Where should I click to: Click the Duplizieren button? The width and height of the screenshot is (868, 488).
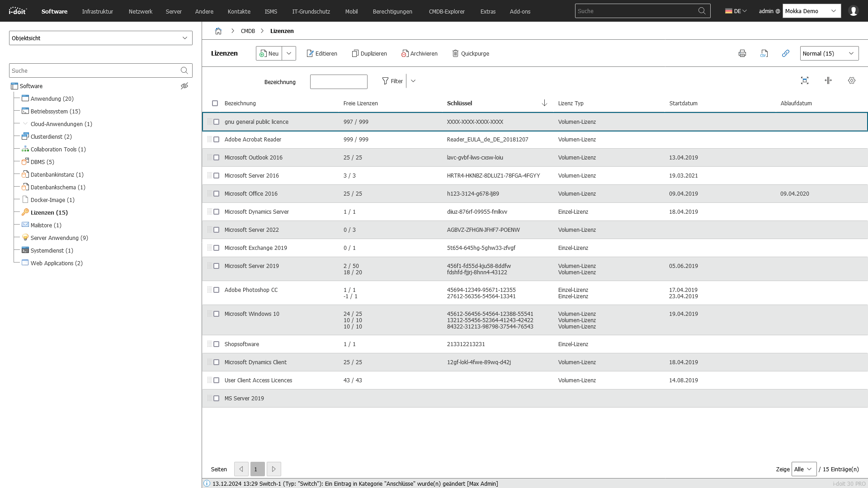(369, 53)
